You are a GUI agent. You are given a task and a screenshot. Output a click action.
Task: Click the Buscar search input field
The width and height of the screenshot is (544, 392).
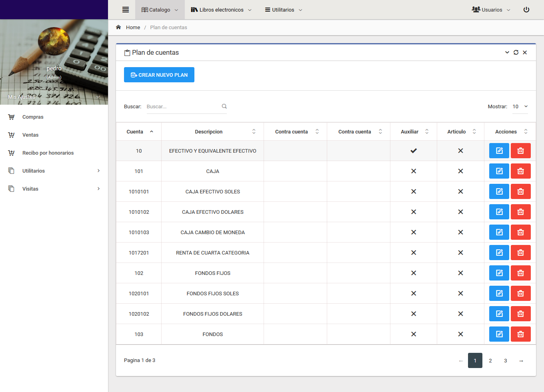tap(183, 107)
